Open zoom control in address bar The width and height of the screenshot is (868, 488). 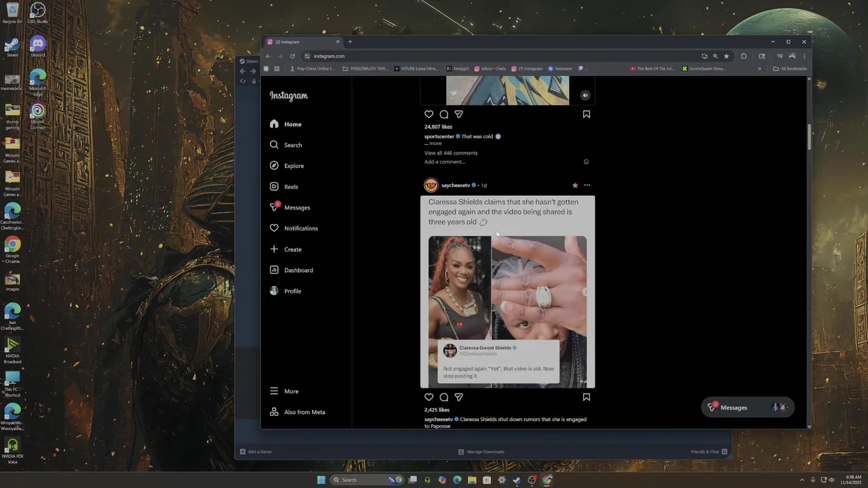point(715,56)
